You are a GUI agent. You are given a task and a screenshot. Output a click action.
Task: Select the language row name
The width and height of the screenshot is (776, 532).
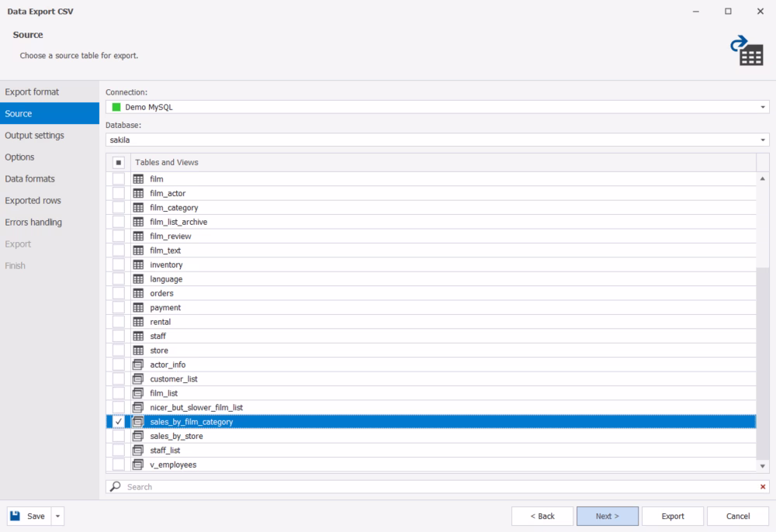[x=166, y=279]
